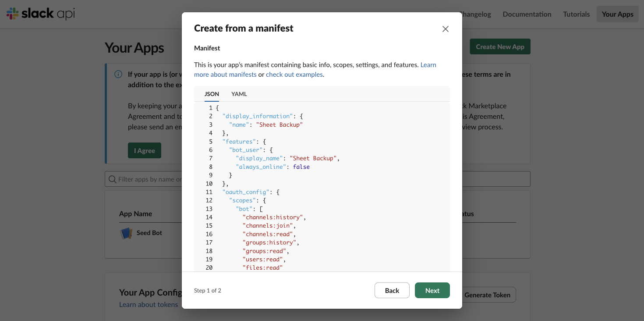This screenshot has height=321, width=644.
Task: Open the Documentation menu item
Action: pos(527,14)
